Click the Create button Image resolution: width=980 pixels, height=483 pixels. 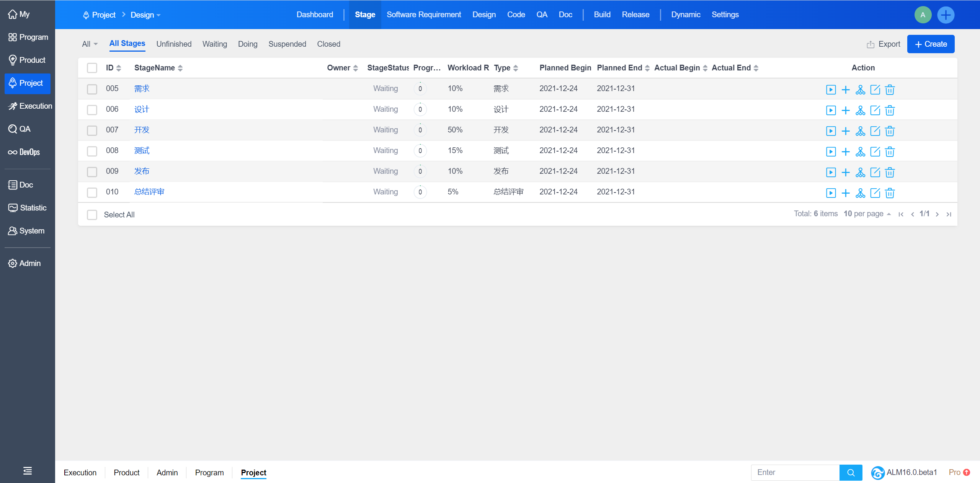(x=931, y=44)
